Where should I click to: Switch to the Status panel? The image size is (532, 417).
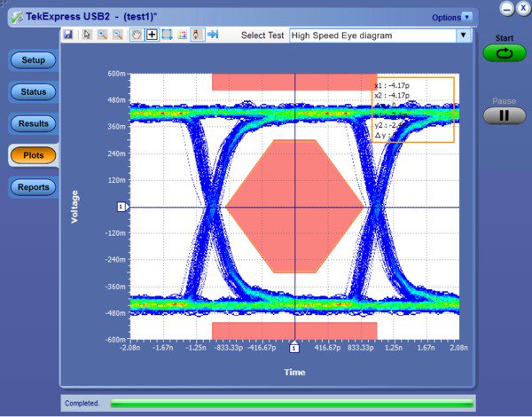[x=33, y=91]
